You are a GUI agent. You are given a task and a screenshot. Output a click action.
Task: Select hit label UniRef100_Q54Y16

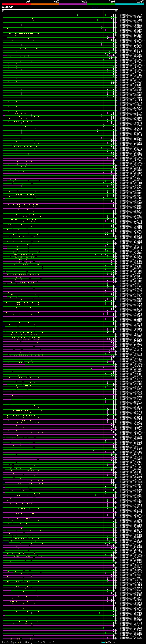131,593
